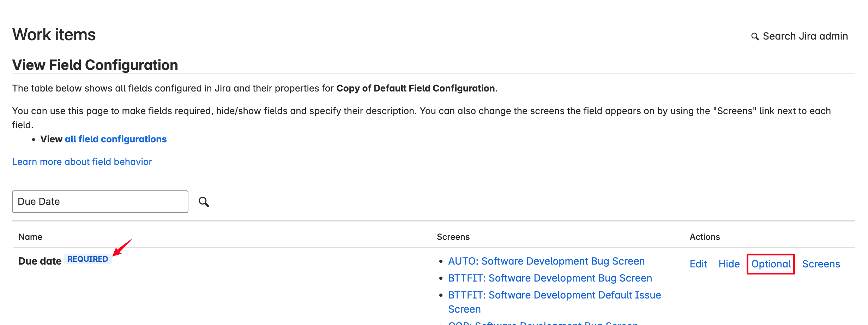Click the Actions column header
The width and height of the screenshot is (868, 325).
pos(704,237)
